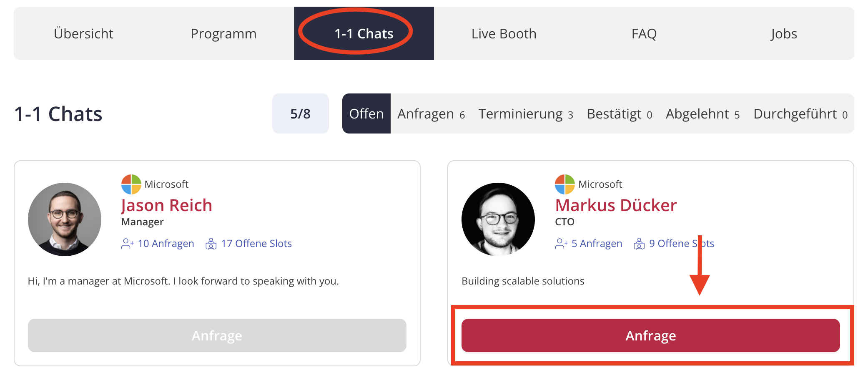Image resolution: width=868 pixels, height=378 pixels.
Task: Open Markus Dücker's profile photo
Action: (x=498, y=219)
